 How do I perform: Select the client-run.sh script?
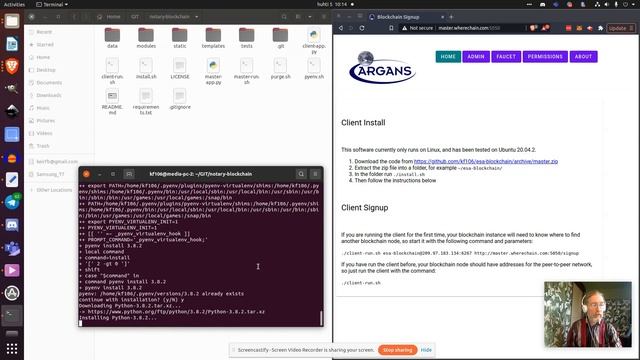point(112,71)
